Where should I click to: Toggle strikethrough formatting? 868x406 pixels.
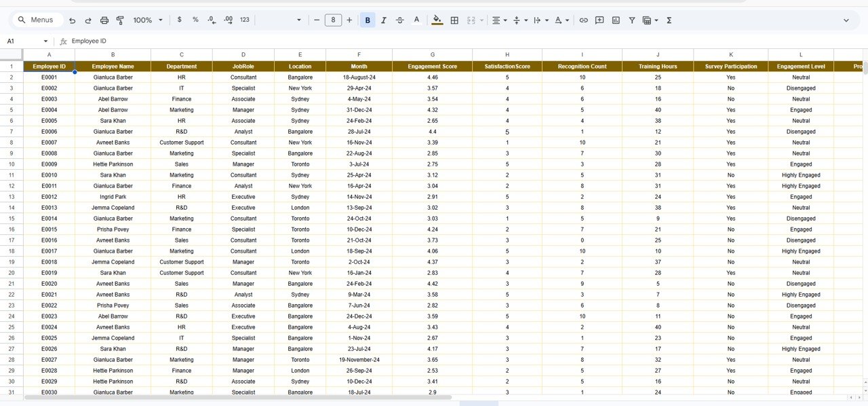point(399,20)
